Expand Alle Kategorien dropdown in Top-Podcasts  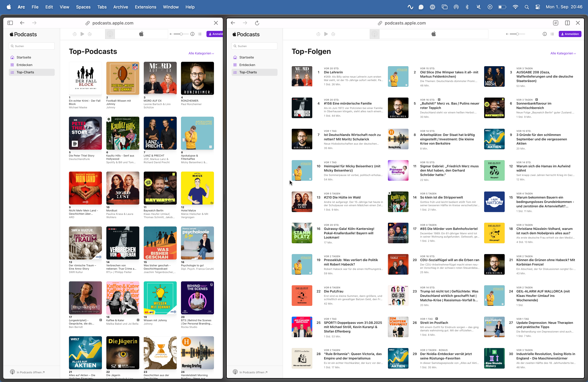(x=201, y=53)
